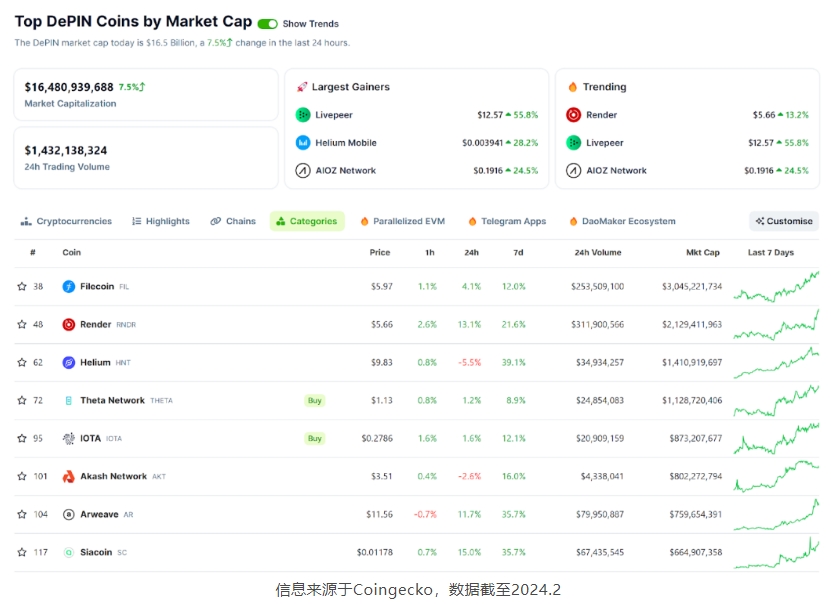The width and height of the screenshot is (831, 604).
Task: Click AIOZ Network logo in Trending card
Action: tap(573, 171)
